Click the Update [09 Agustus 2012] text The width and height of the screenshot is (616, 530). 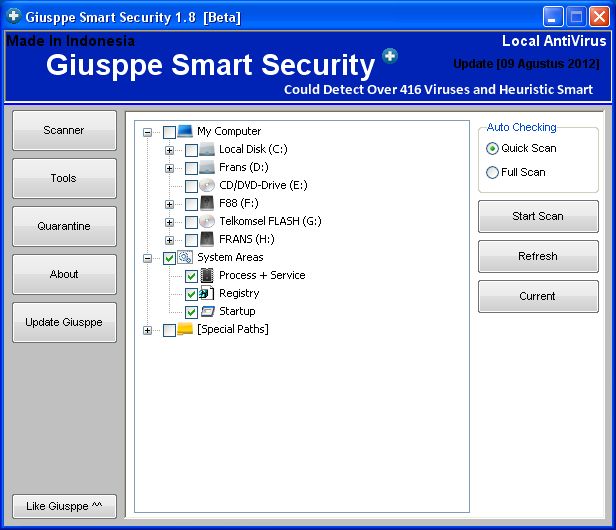tap(526, 64)
